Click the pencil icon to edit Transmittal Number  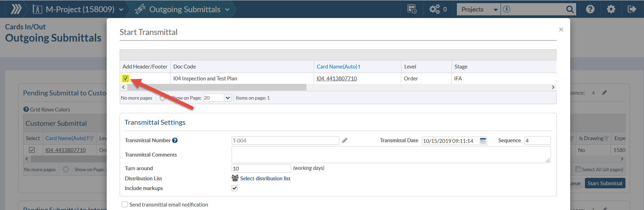coord(345,140)
